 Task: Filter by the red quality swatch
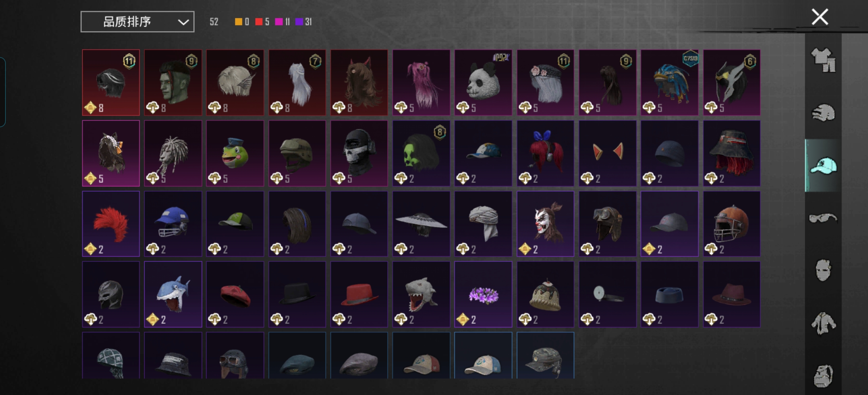point(259,22)
